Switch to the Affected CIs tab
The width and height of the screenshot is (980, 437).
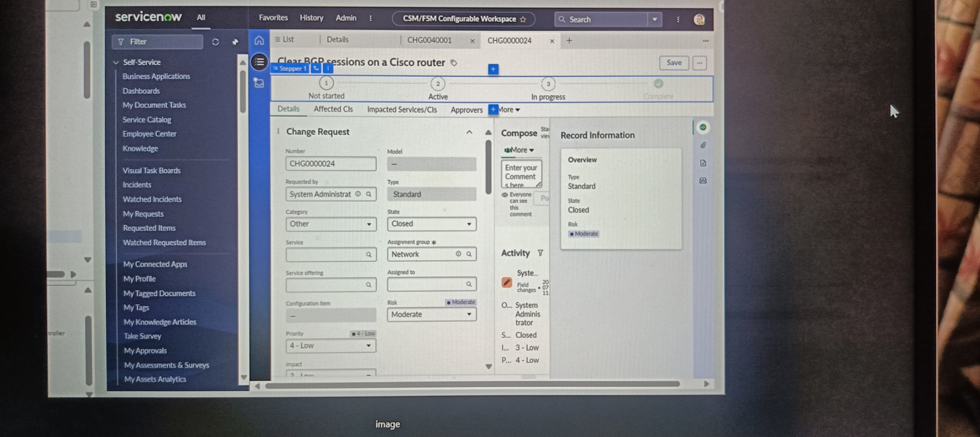coord(333,109)
